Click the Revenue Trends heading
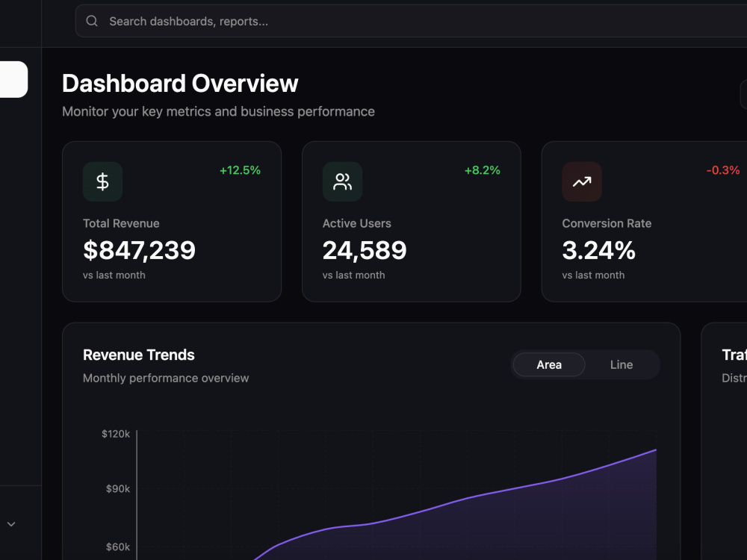 coord(139,355)
